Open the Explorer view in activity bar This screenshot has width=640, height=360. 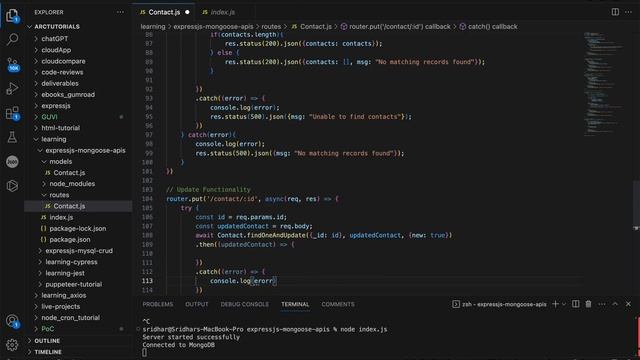coord(12,16)
